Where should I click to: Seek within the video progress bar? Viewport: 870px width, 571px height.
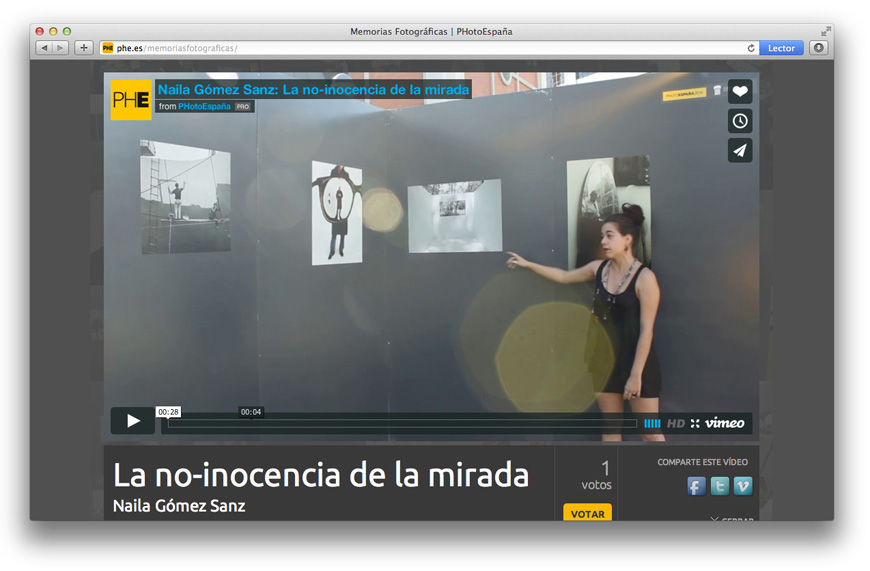400,423
